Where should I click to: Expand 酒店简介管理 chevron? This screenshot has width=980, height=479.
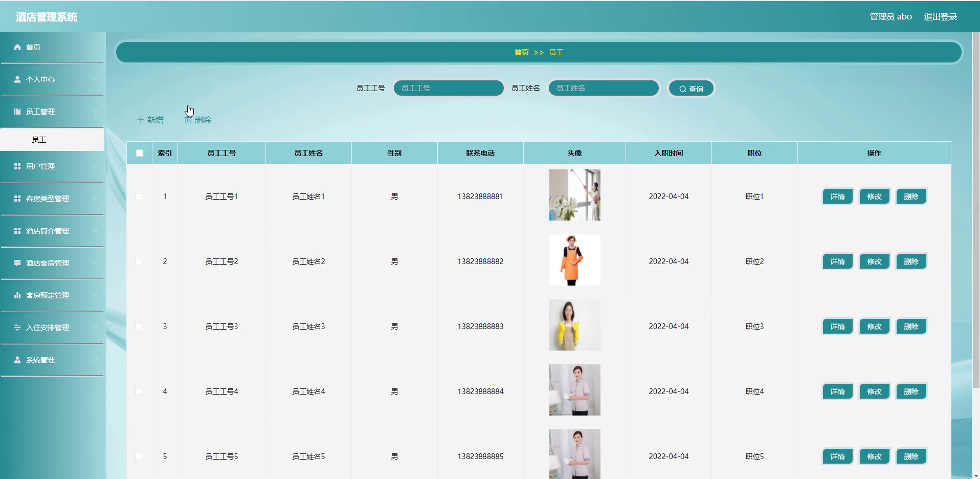point(95,231)
